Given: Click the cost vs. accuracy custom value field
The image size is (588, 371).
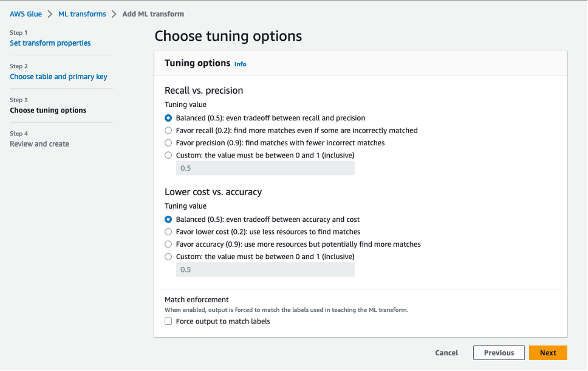Looking at the screenshot, I should pyautogui.click(x=265, y=269).
